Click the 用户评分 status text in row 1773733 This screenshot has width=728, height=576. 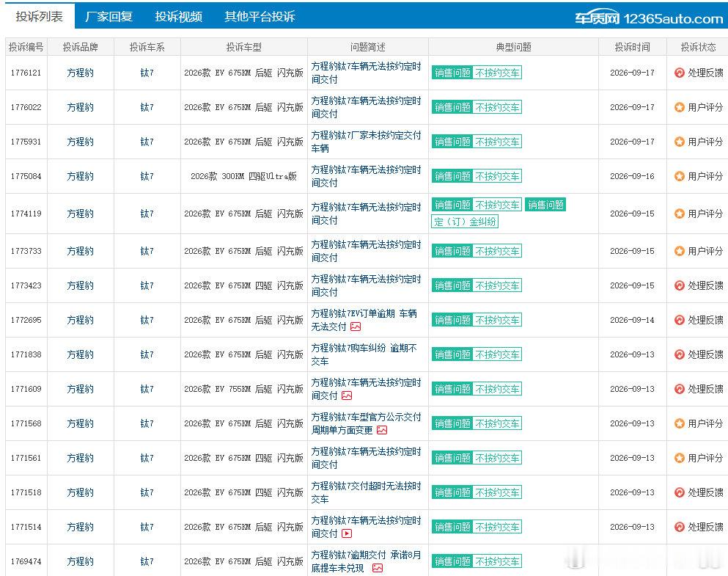(705, 251)
